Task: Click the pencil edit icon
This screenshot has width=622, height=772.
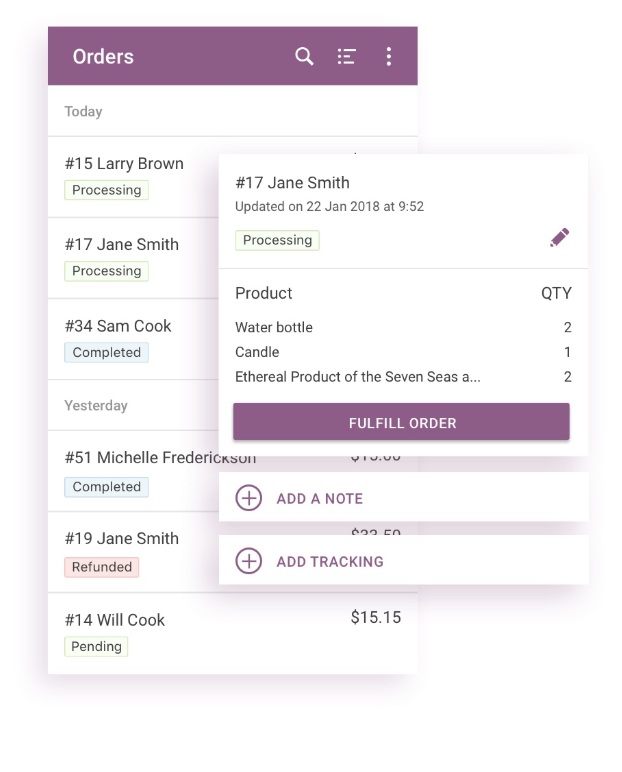Action: [560, 238]
